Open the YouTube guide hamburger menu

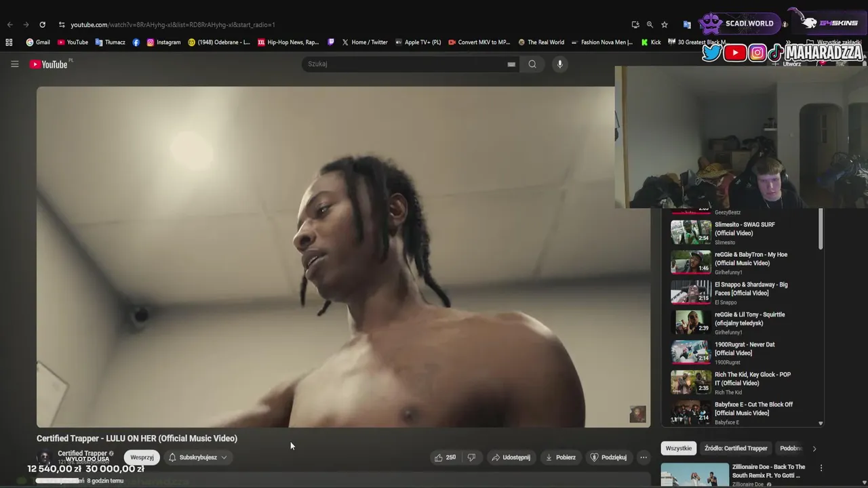click(x=14, y=64)
